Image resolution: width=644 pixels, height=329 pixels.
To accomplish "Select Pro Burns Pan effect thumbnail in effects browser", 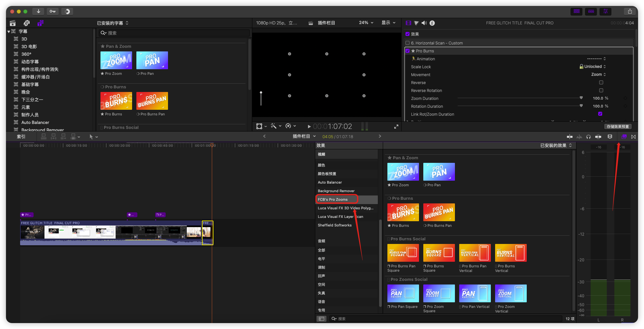I will coord(439,212).
